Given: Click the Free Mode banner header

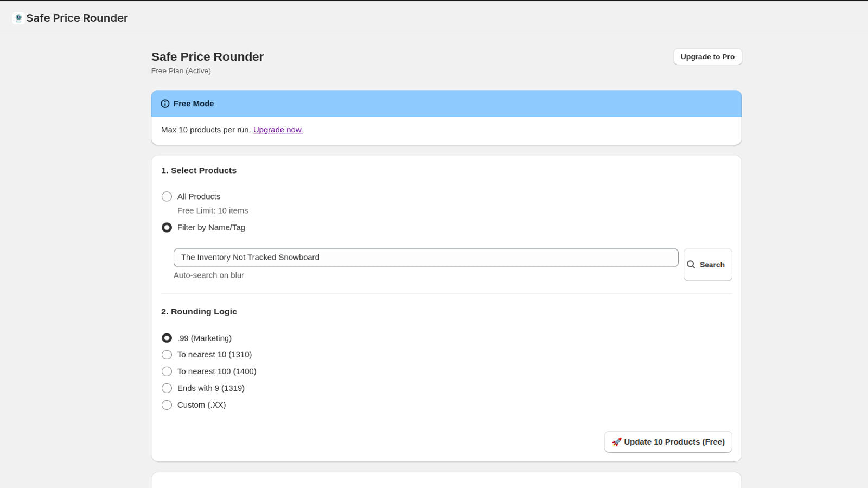Looking at the screenshot, I should click(193, 104).
